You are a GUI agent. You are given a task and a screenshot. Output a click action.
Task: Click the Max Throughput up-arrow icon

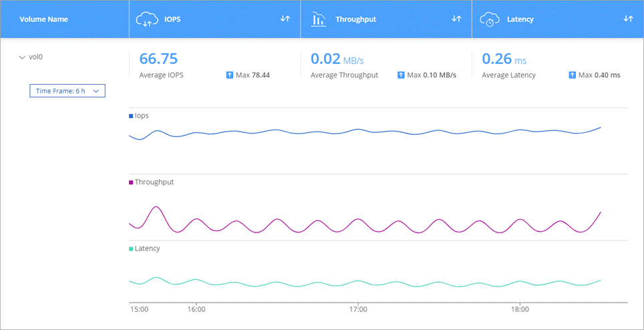click(x=401, y=75)
